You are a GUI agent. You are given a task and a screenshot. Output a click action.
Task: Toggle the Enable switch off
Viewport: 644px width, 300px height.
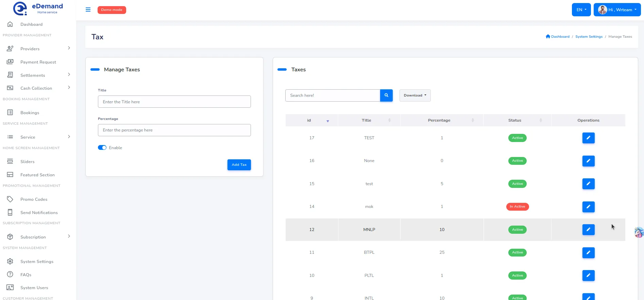click(102, 148)
